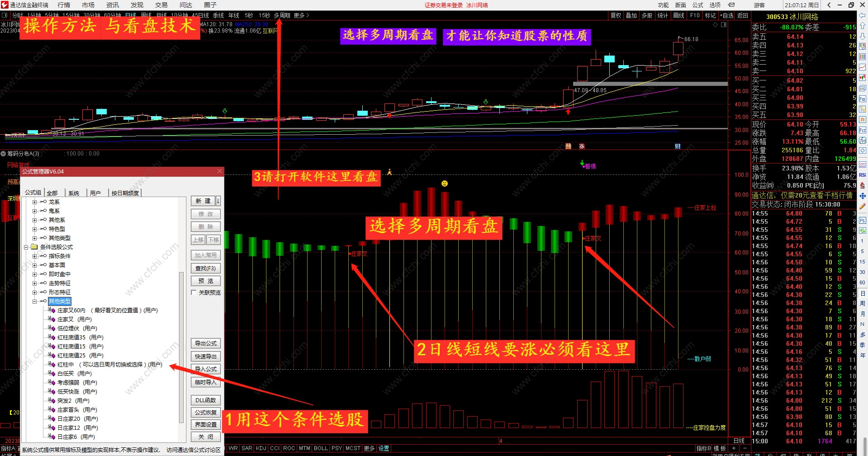
Task: Click the 庄家叉60内 formula icon
Action: [x=52, y=310]
